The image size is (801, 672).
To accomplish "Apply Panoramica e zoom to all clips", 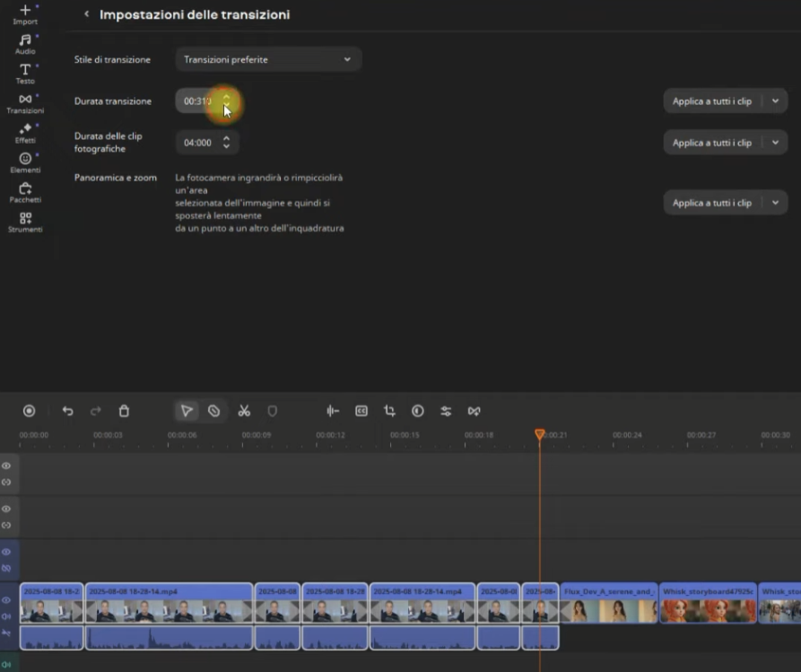I will click(x=711, y=203).
